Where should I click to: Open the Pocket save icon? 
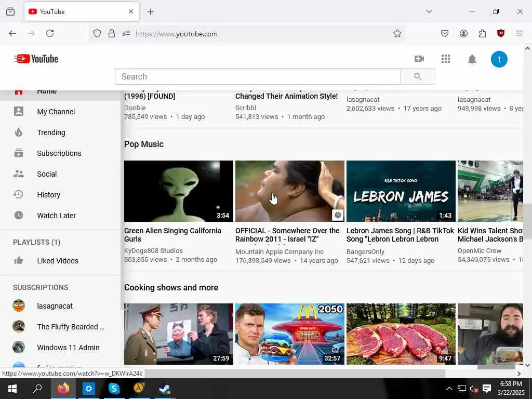(x=445, y=33)
